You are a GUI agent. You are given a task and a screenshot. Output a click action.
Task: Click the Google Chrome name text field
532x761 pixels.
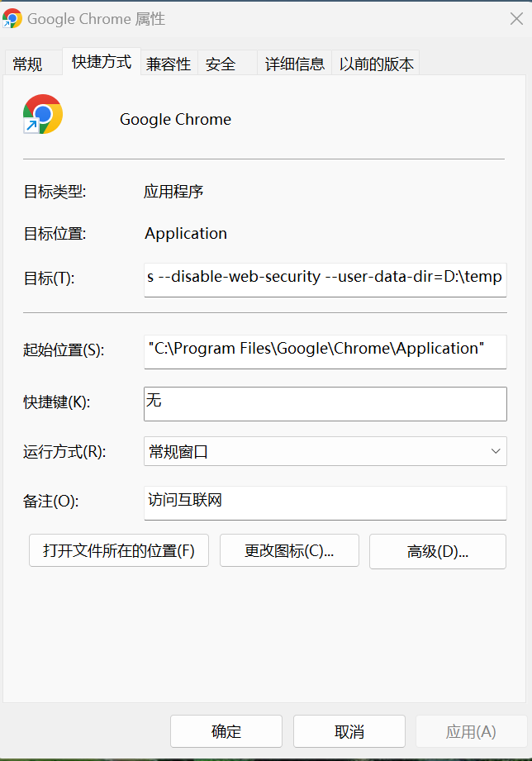click(175, 120)
